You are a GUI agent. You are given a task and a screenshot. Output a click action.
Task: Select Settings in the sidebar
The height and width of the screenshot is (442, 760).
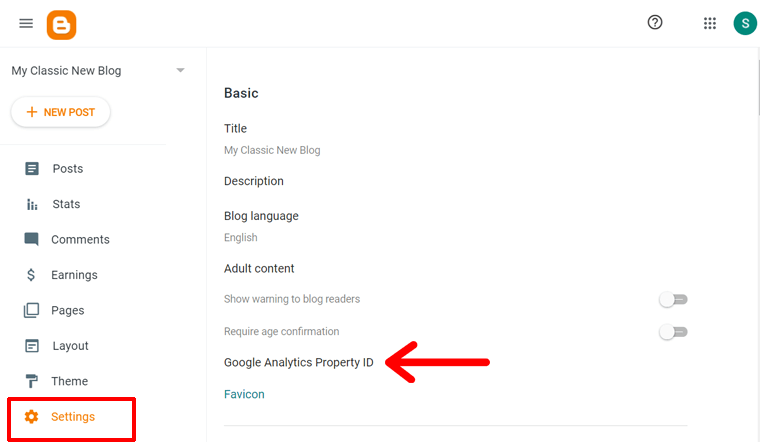point(72,417)
